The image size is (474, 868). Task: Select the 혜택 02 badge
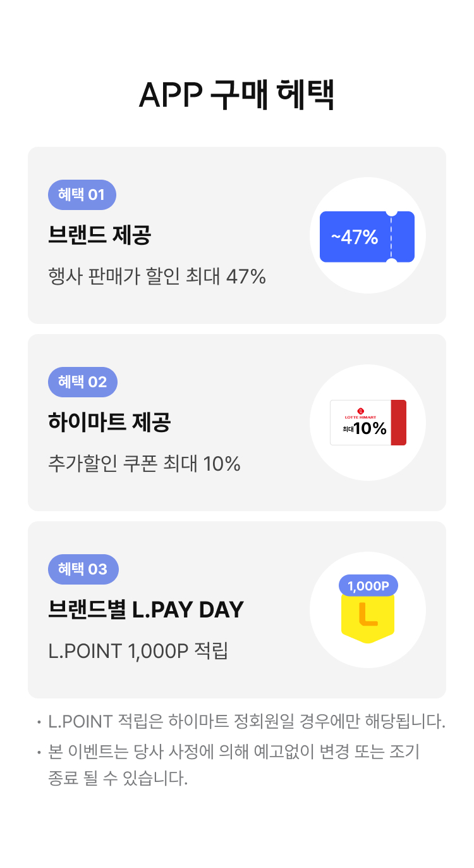(x=83, y=382)
